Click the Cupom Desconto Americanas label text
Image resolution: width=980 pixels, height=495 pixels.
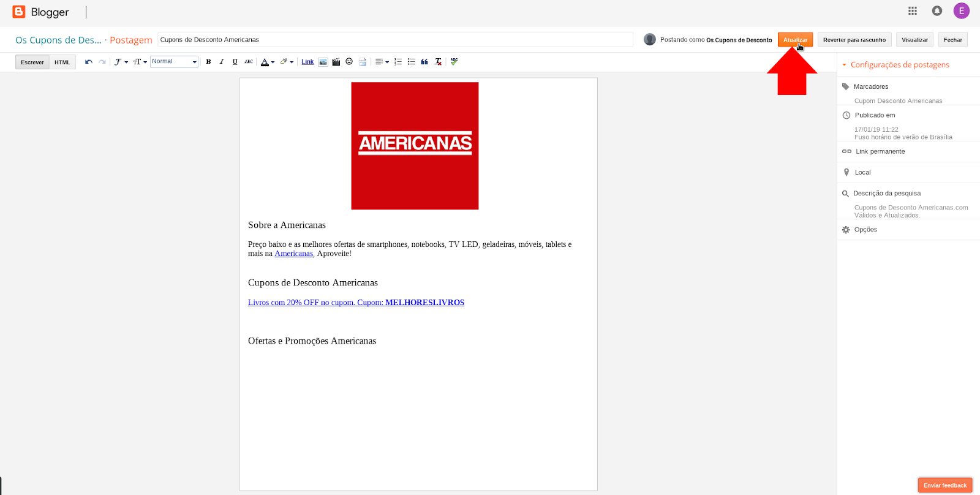tap(898, 101)
